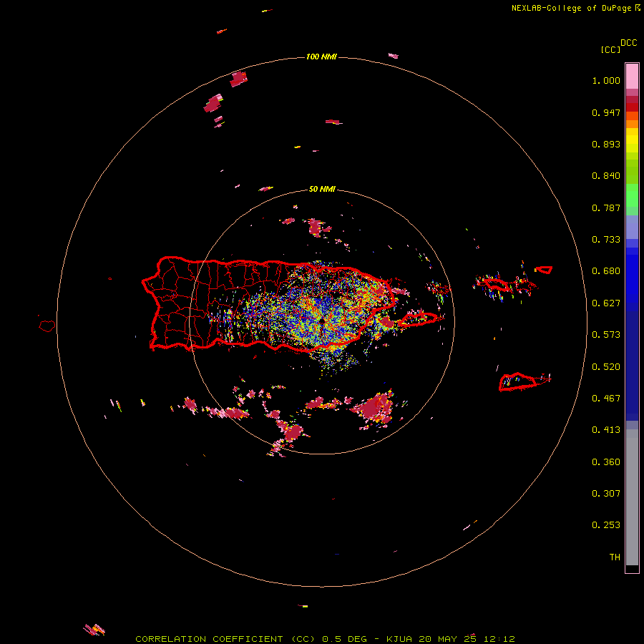Screen dimensions: 644x644
Task: Click the Vieques island outline
Action: click(418, 320)
